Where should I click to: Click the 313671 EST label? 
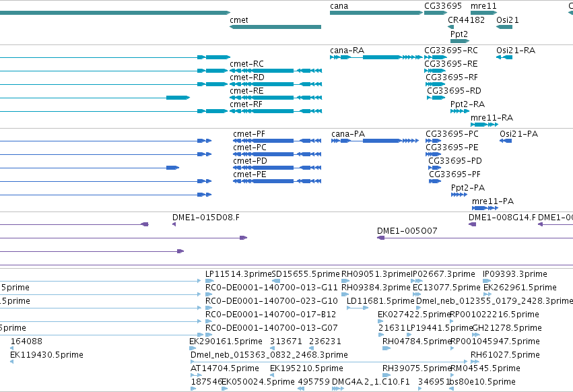click(x=286, y=341)
